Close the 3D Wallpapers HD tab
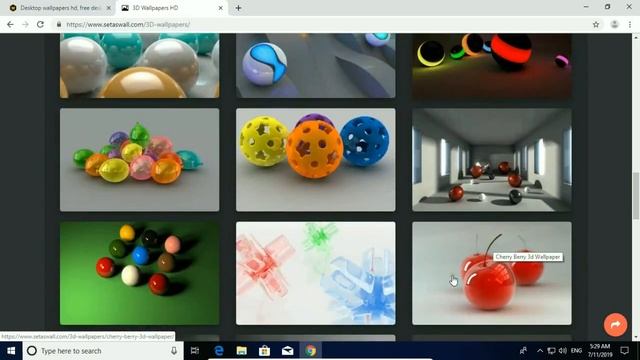Image resolution: width=640 pixels, height=360 pixels. (x=220, y=8)
